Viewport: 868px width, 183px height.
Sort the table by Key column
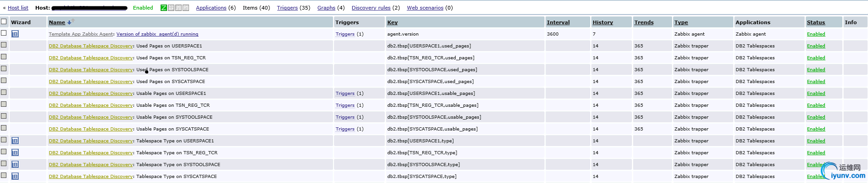pyautogui.click(x=392, y=22)
